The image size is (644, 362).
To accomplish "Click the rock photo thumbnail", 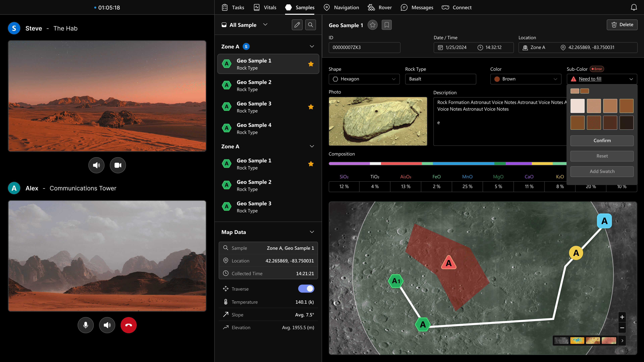I will coord(378,121).
